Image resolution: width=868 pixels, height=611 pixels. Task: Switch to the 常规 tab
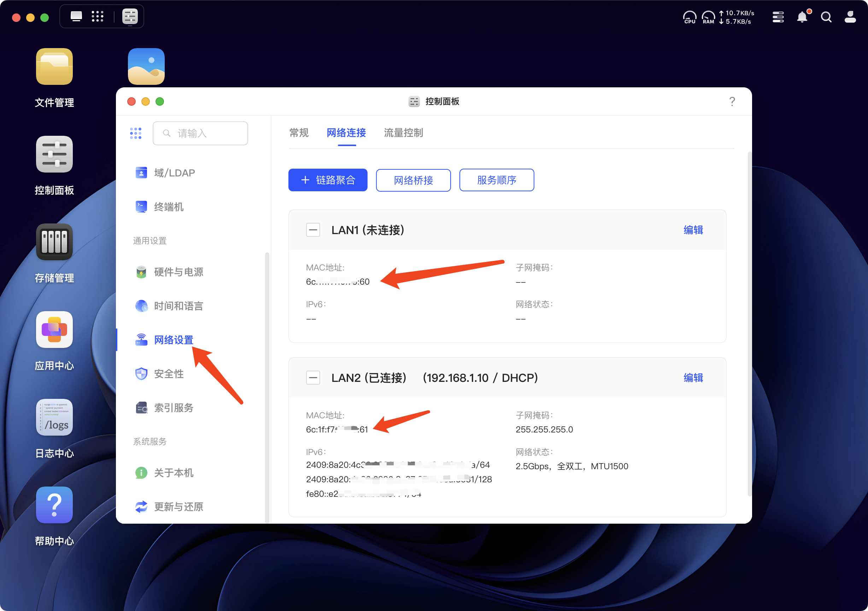[299, 133]
